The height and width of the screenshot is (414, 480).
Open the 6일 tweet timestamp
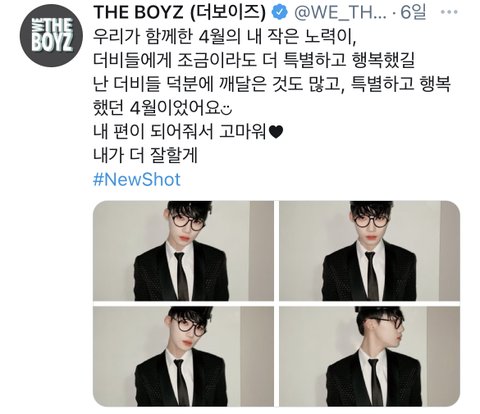point(413,13)
